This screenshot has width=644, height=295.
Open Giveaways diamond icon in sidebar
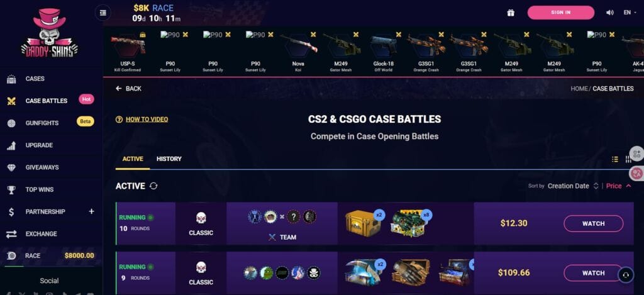point(11,167)
